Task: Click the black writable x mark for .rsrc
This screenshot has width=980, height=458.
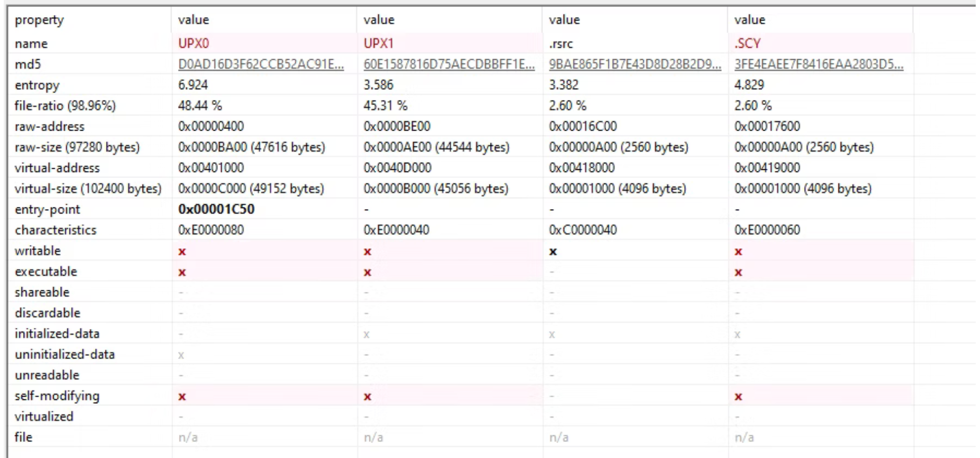Action: click(x=553, y=252)
